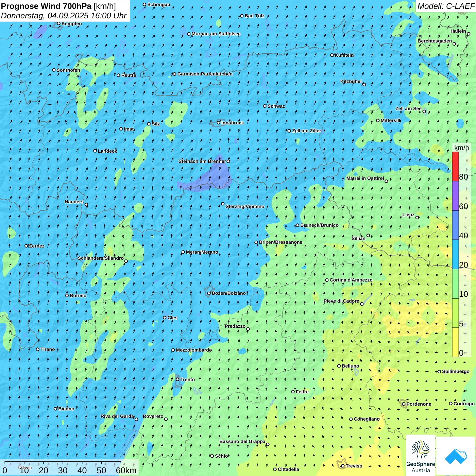Select the green 10–20 legend band
476x476 pixels.
455,284
